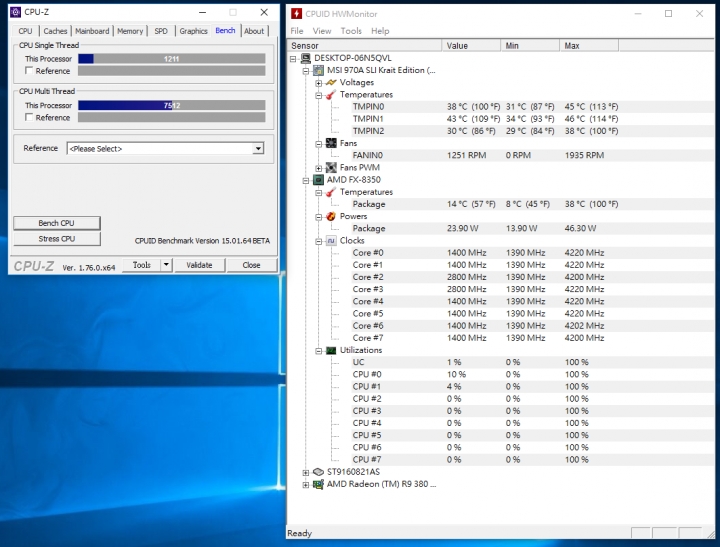Click the Max column header
The width and height of the screenshot is (720, 547).
[x=589, y=45]
